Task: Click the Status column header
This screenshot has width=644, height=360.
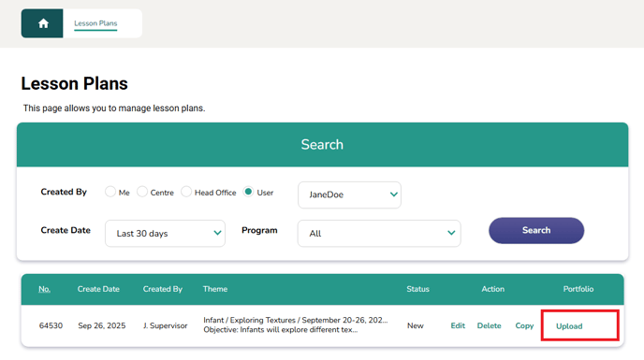Action: click(417, 289)
